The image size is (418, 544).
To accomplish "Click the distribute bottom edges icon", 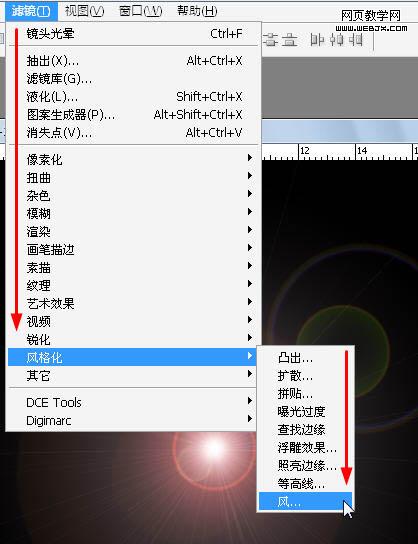I will point(289,40).
